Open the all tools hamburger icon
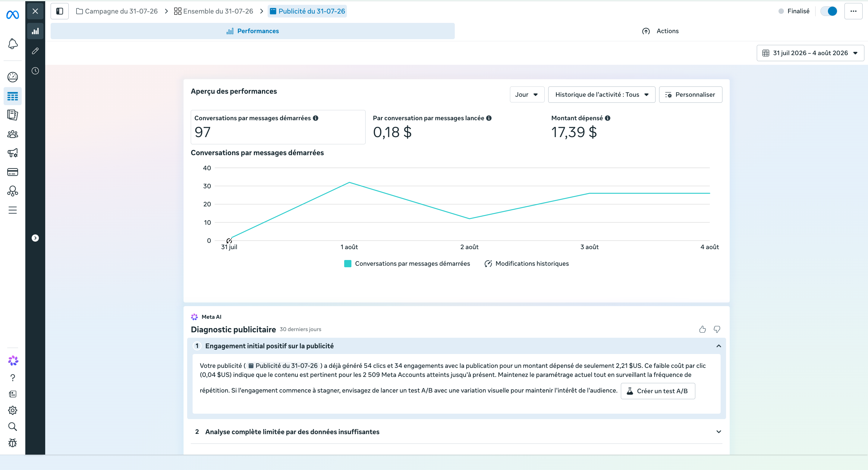This screenshot has width=868, height=470. click(12, 210)
